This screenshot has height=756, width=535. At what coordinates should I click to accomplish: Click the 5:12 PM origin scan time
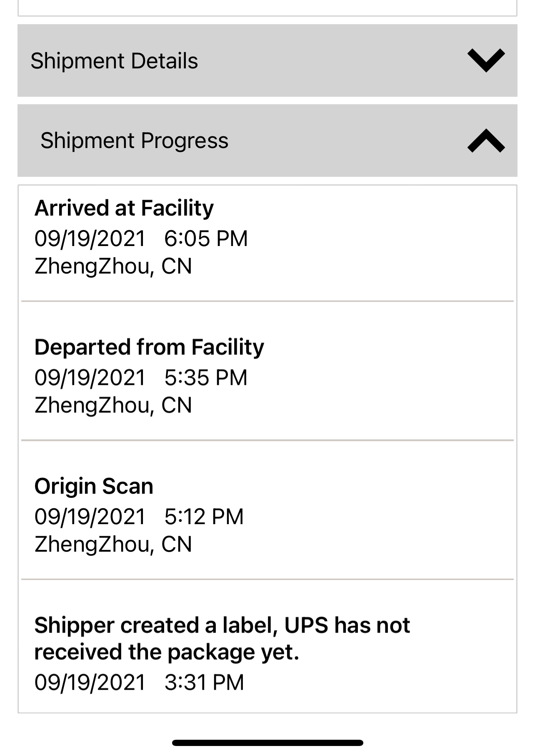(204, 517)
